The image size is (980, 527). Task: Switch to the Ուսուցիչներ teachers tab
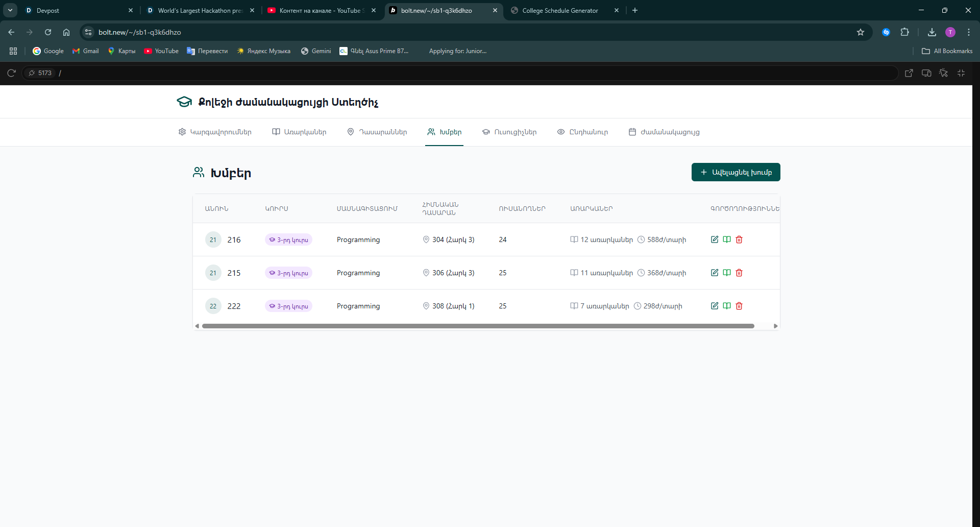(509, 132)
